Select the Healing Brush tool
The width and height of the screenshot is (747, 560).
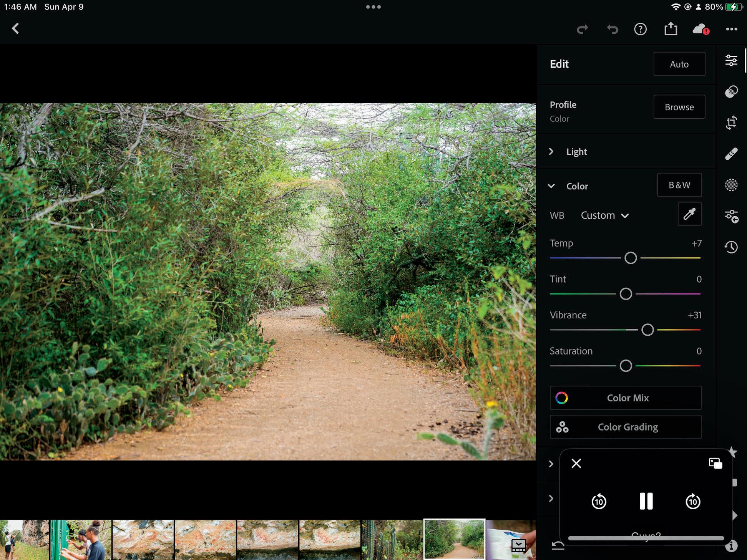731,154
